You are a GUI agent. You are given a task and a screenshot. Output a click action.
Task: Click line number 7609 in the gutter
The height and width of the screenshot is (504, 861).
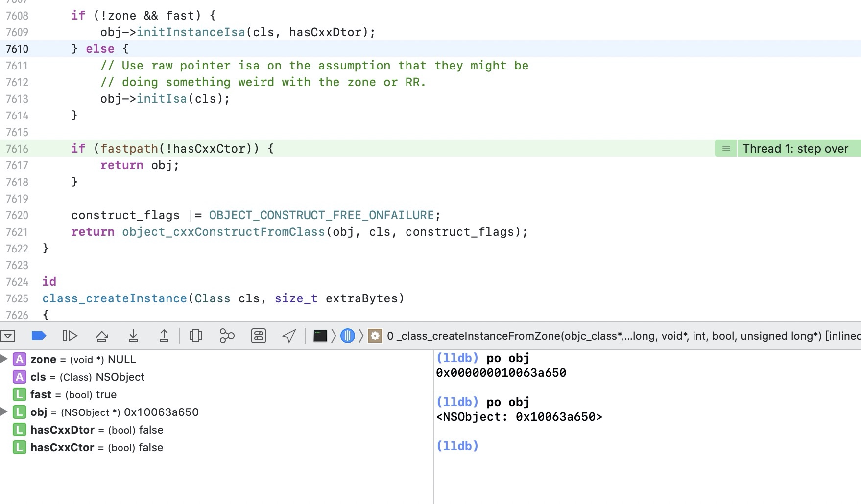click(17, 32)
